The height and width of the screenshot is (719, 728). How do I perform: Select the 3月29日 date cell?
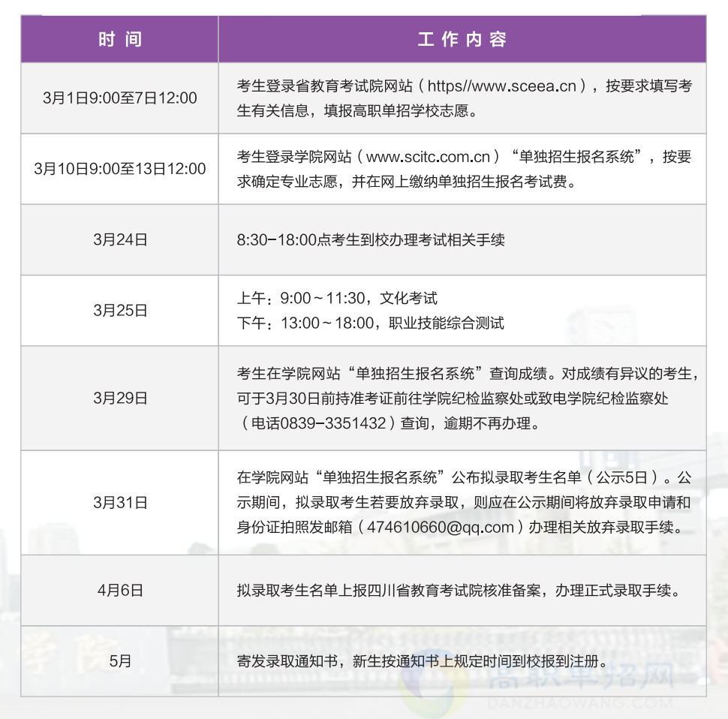coord(120,399)
